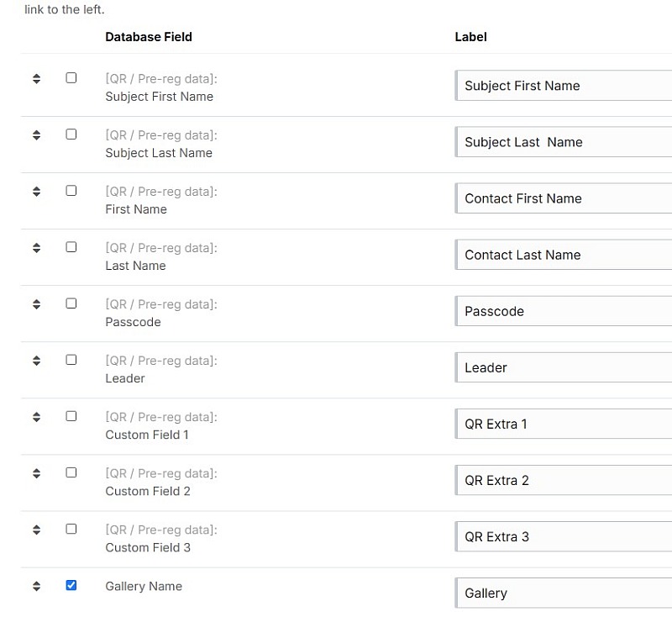The image size is (672, 617).
Task: Click the Gallery label text box
Action: tap(563, 593)
